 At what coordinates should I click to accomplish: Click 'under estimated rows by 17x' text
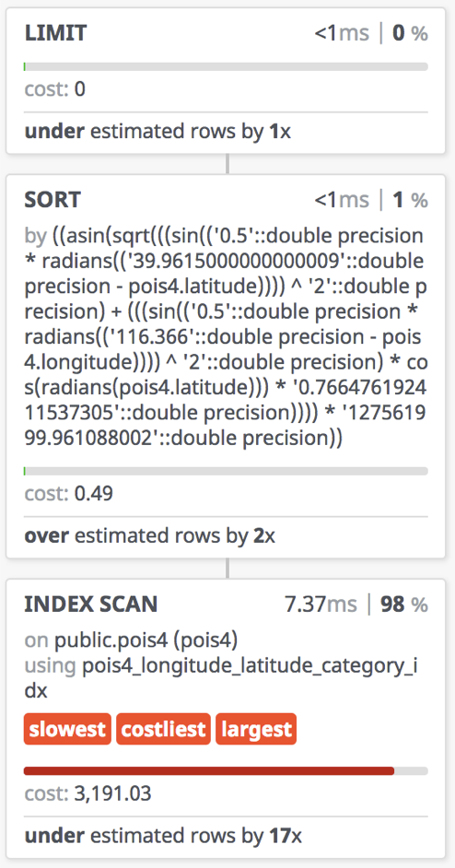coord(163,836)
